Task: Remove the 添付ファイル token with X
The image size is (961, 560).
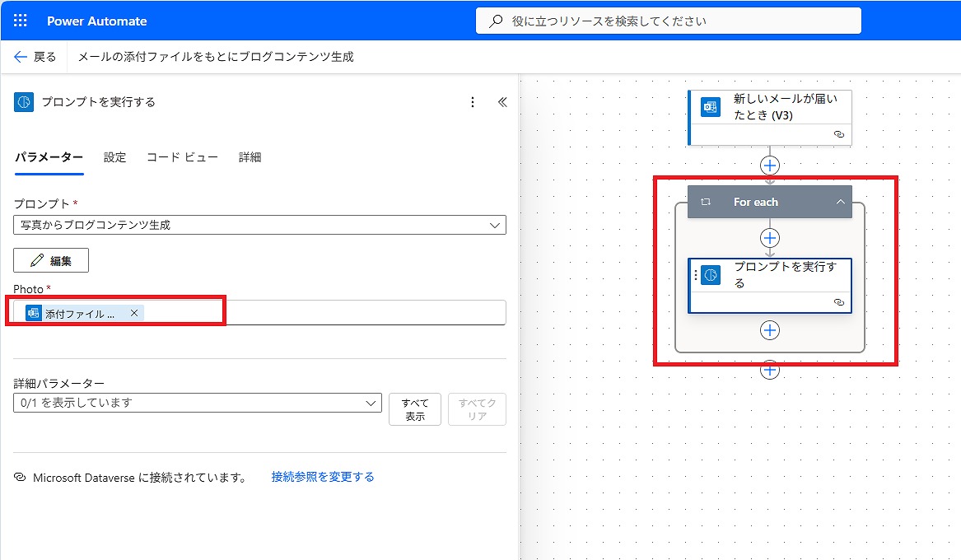Action: [x=134, y=313]
